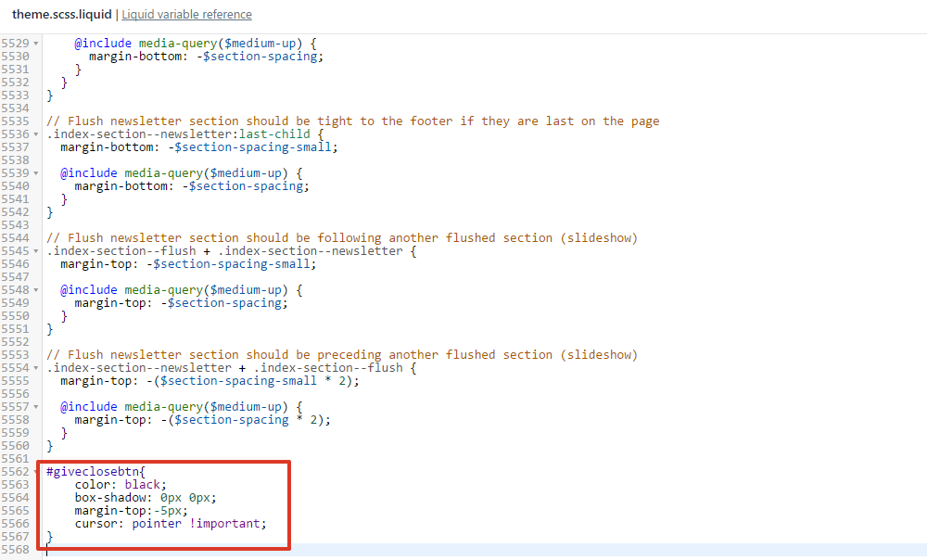
Task: Open the Liquid variable reference link
Action: click(x=187, y=14)
